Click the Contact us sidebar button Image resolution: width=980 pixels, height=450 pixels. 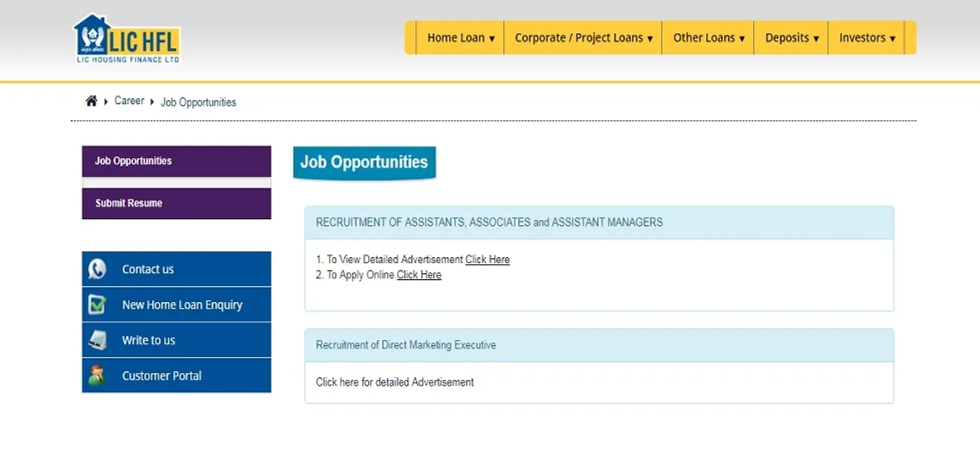(x=177, y=269)
